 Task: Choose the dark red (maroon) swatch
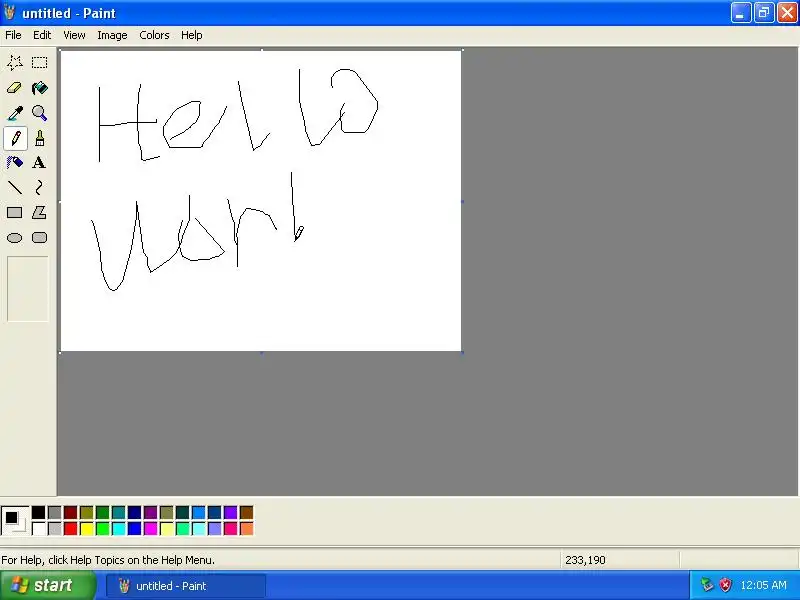[x=70, y=513]
